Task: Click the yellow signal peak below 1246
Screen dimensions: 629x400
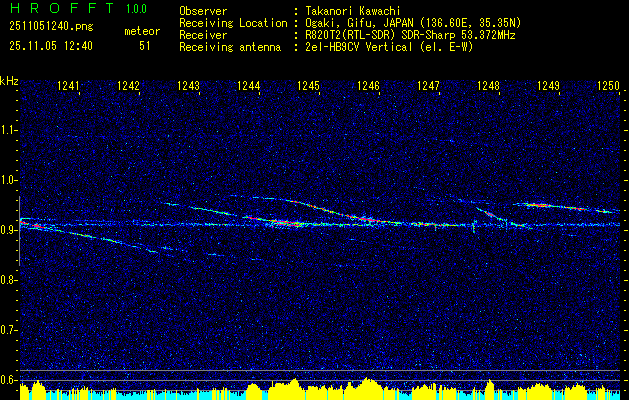Action: (367, 388)
